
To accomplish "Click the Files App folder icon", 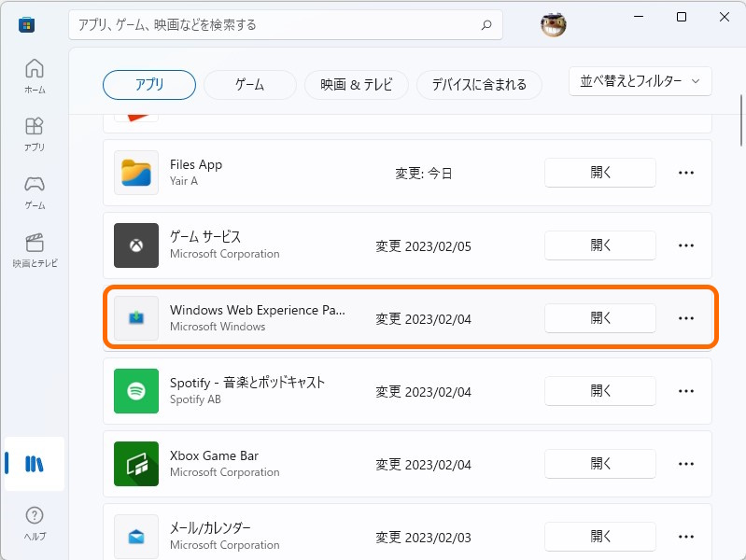I will point(136,173).
